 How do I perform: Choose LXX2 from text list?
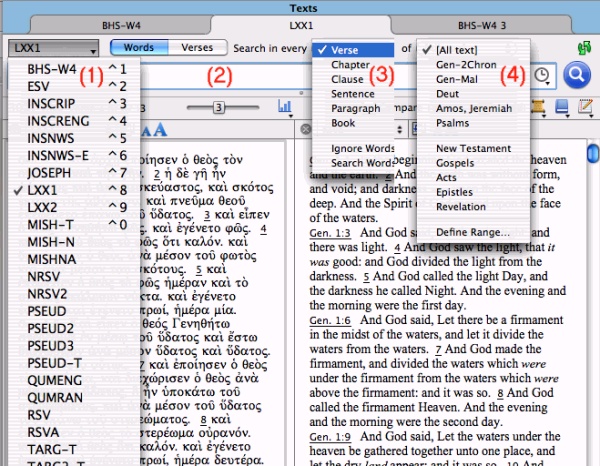74,207
